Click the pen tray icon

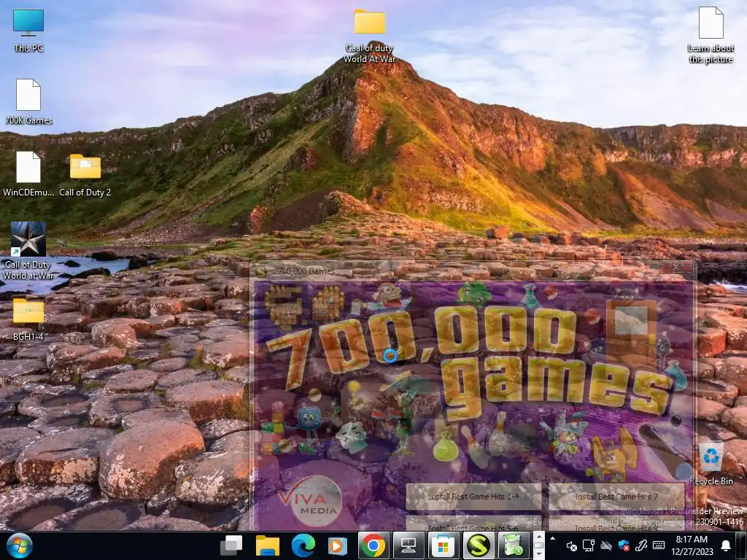coord(640,545)
